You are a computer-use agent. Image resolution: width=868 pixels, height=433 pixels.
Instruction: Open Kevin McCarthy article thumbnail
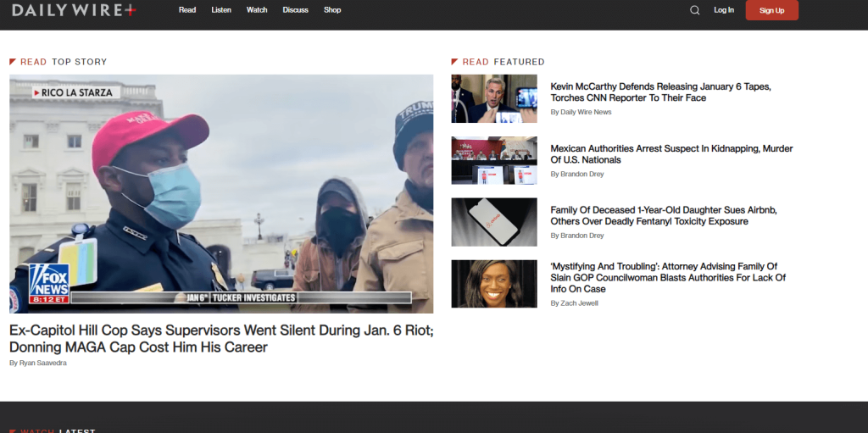494,98
